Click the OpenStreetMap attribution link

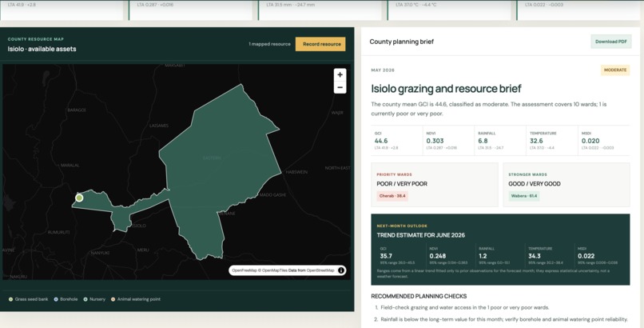pos(320,270)
